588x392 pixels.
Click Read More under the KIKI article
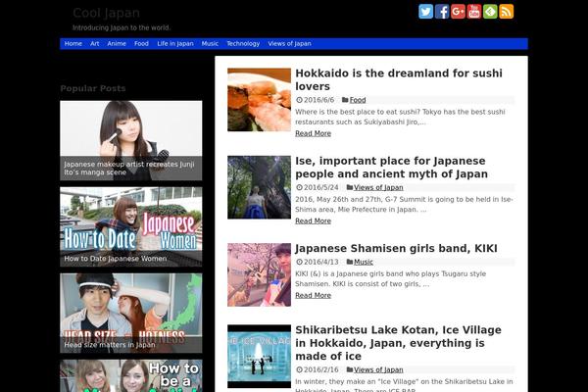click(x=314, y=295)
